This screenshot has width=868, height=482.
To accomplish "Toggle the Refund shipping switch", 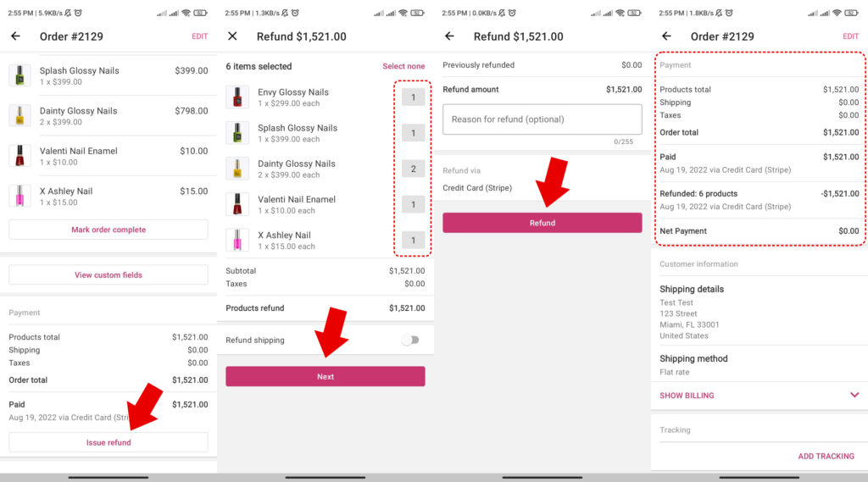I will point(411,340).
